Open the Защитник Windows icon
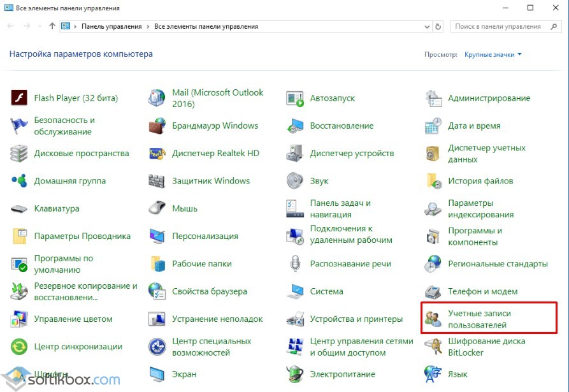Viewport: 569px width, 392px height. tap(157, 181)
